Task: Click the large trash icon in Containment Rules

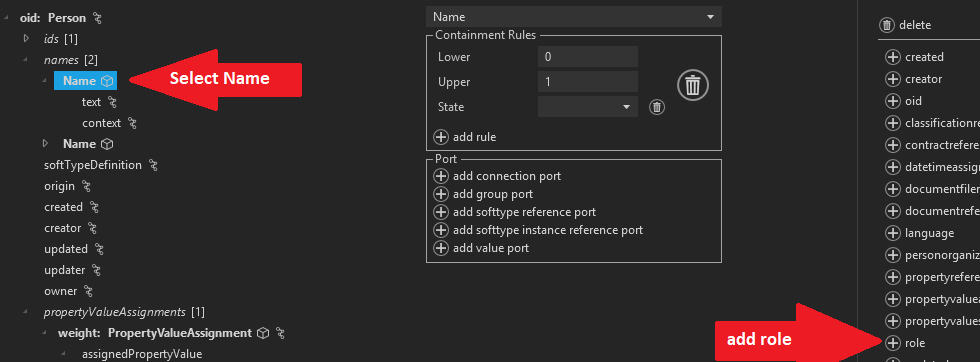Action: [692, 84]
